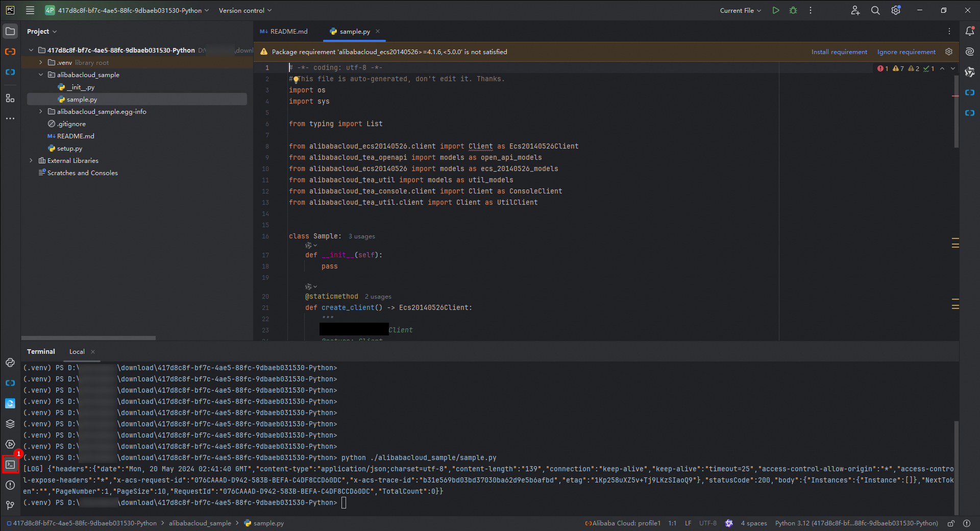Open the project name dropdown in title bar
The height and width of the screenshot is (531, 980).
pos(127,10)
